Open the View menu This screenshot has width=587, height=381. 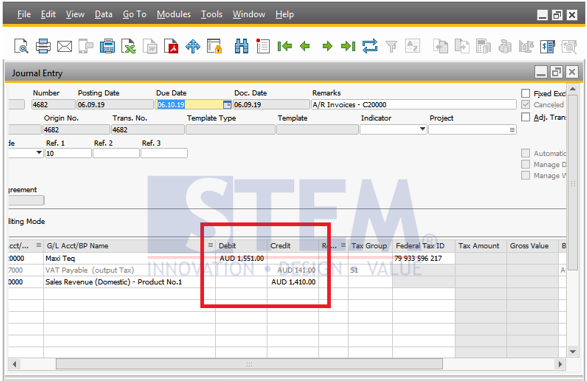(75, 14)
